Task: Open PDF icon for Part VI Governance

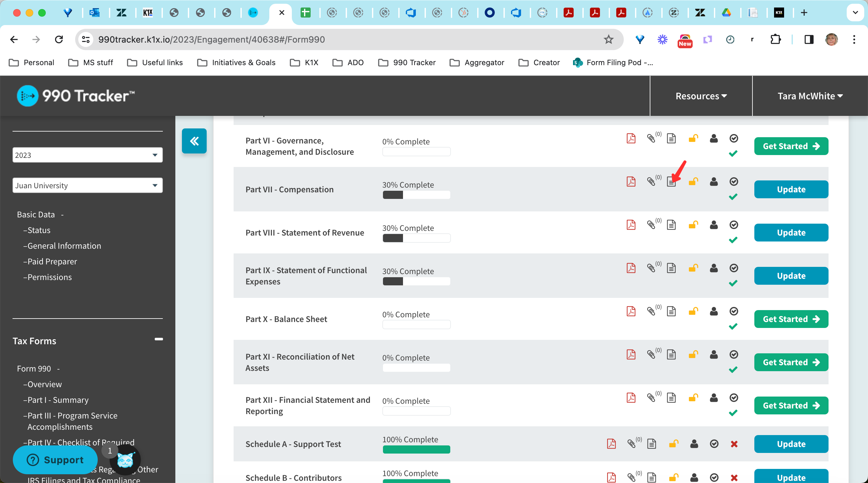Action: click(631, 138)
